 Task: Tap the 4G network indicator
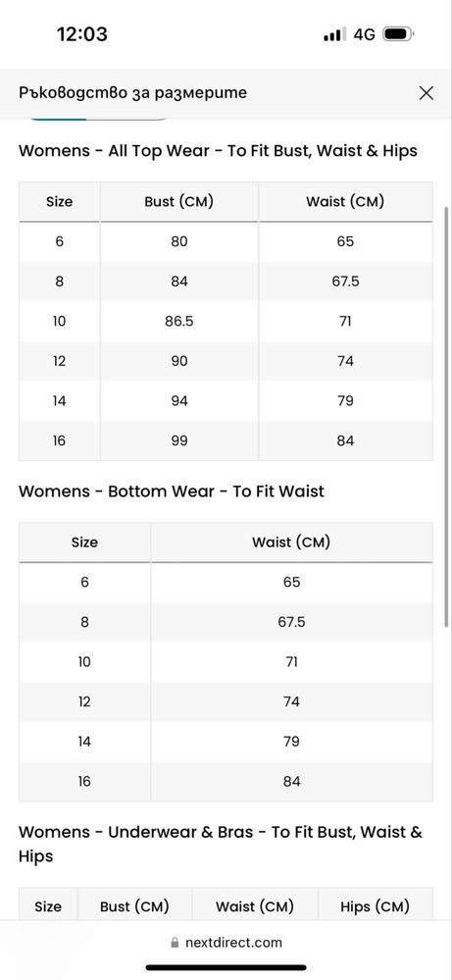[364, 35]
